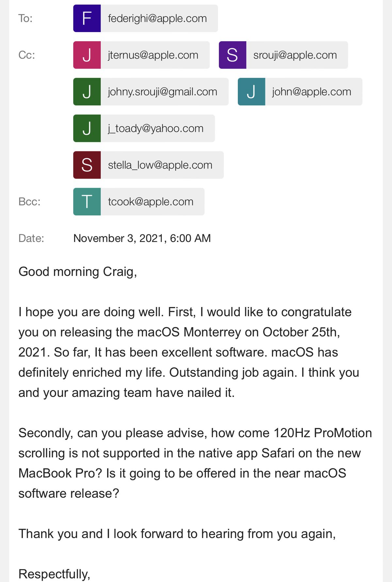
Task: Click the pink J avatar for jternus
Action: (87, 55)
